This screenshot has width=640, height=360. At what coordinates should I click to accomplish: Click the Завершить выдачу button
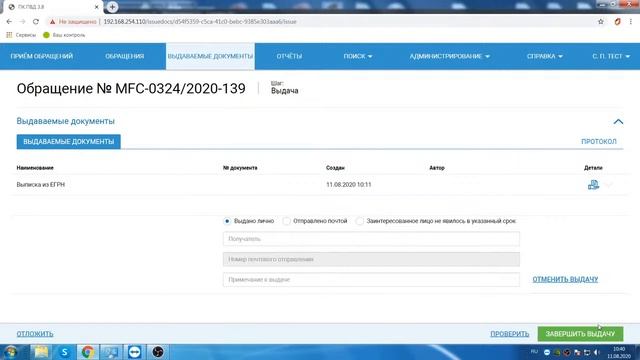pos(580,334)
